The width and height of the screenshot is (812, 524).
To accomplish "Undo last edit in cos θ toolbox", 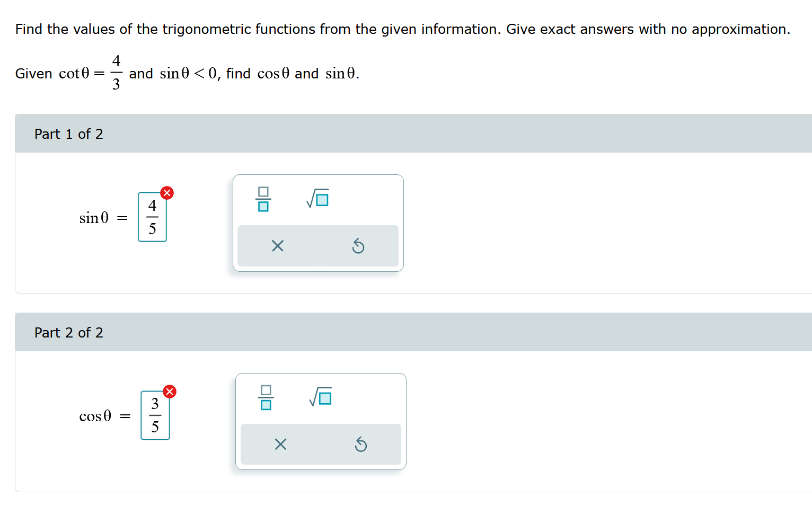I will coord(361,444).
